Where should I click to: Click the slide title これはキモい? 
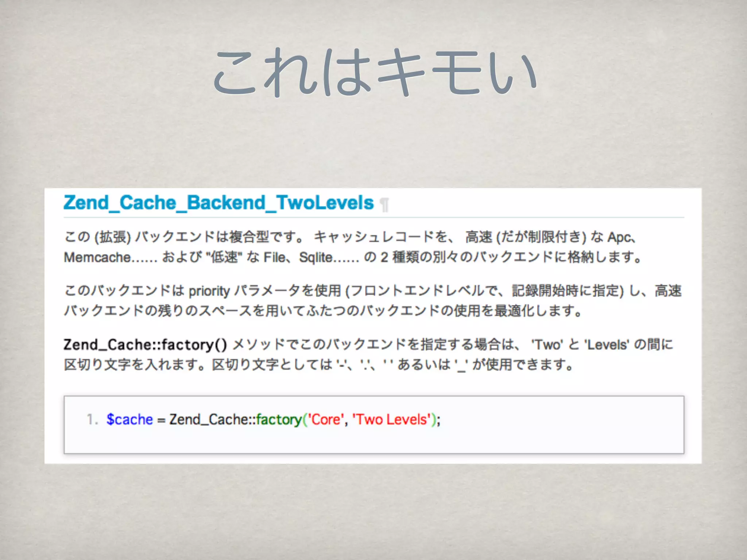[375, 73]
